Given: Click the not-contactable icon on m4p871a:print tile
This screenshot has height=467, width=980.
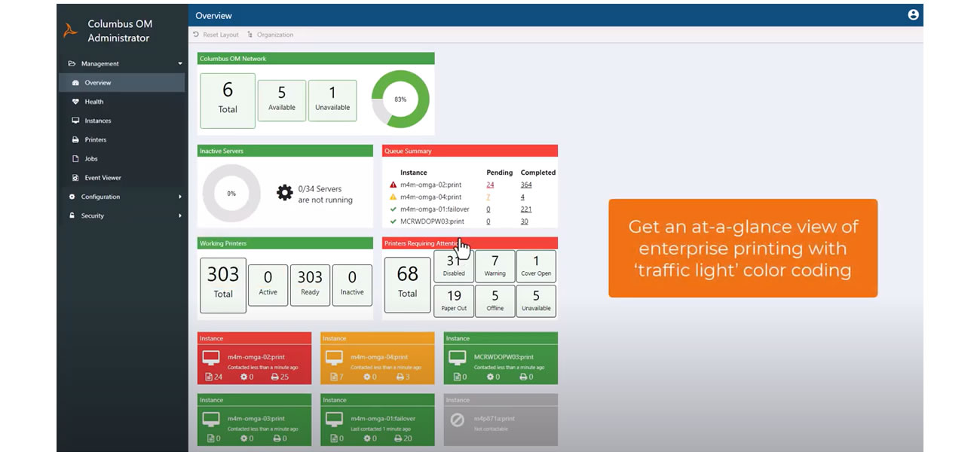Looking at the screenshot, I should tap(455, 420).
